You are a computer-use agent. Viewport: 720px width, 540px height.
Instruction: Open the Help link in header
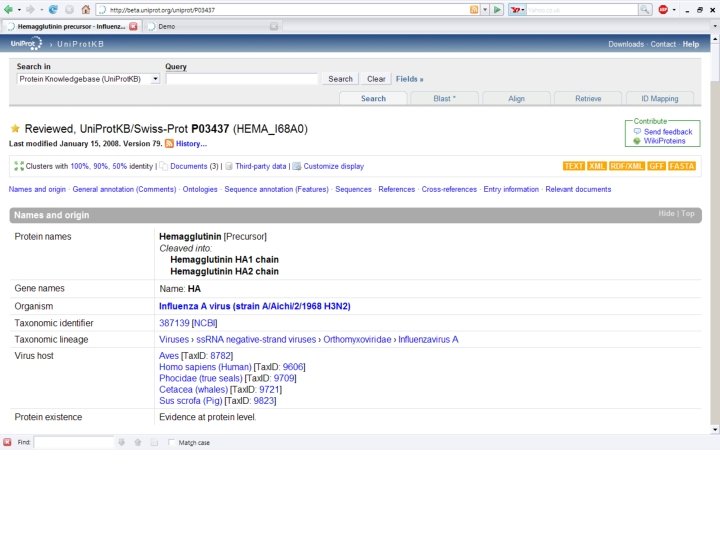691,44
